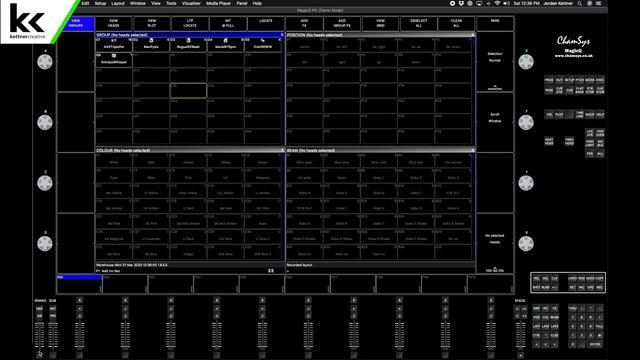
Task: Click rotary encoder C on left side
Action: (x=45, y=183)
